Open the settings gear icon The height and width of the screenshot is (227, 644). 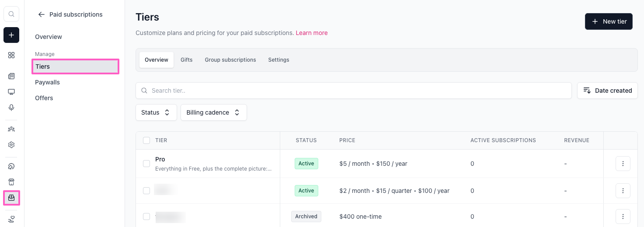(11, 145)
